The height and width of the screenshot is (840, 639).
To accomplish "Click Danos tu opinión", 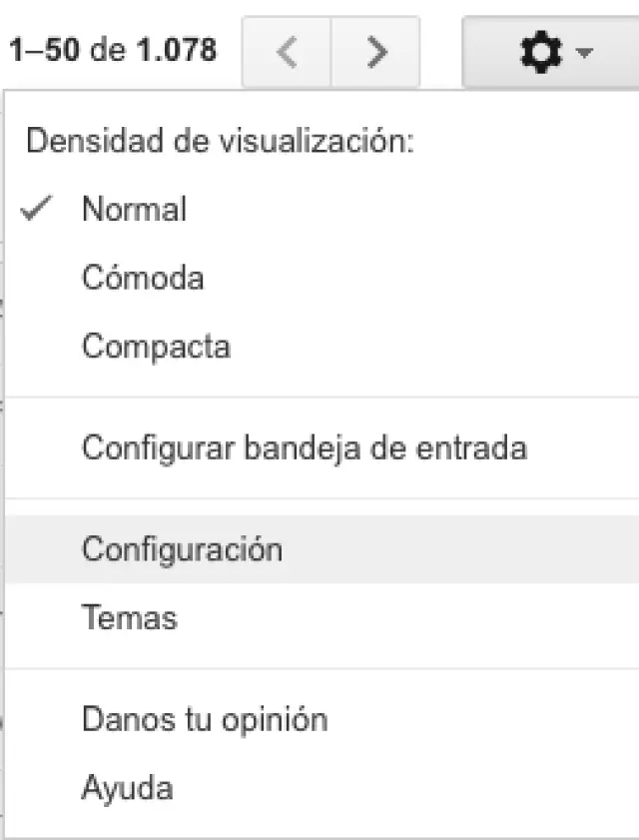I will 205,719.
